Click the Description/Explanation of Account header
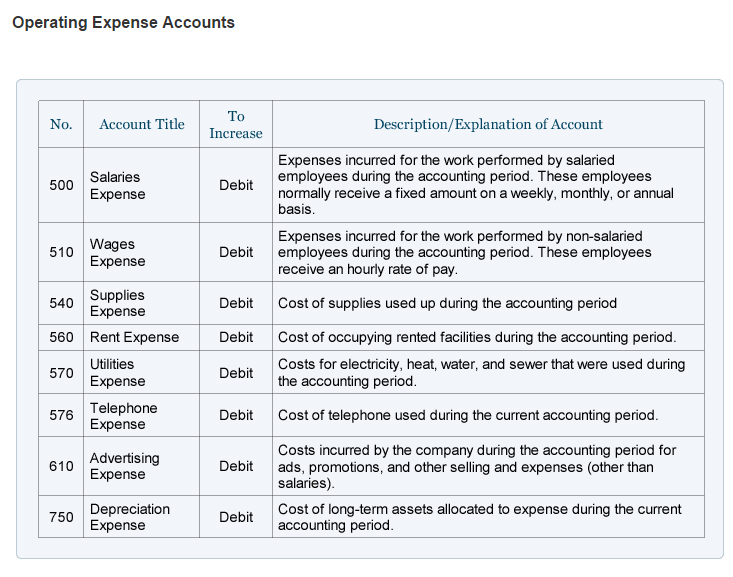 [488, 124]
